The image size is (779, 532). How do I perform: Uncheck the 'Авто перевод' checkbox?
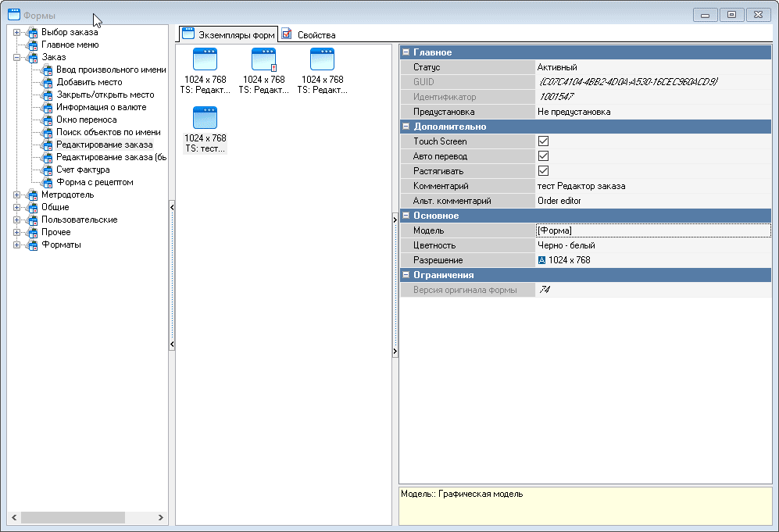pos(544,156)
